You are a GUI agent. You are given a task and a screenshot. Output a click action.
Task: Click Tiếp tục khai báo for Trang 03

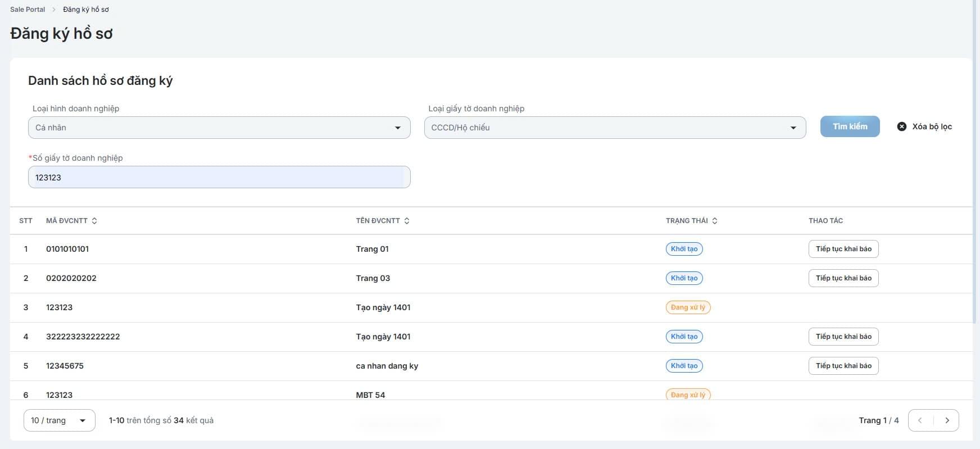843,278
